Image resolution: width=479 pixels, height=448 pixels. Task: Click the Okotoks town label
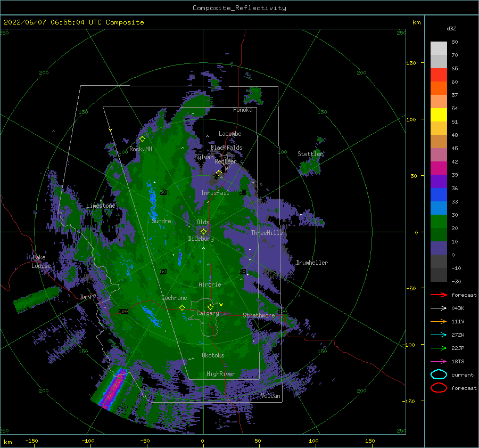click(x=213, y=355)
